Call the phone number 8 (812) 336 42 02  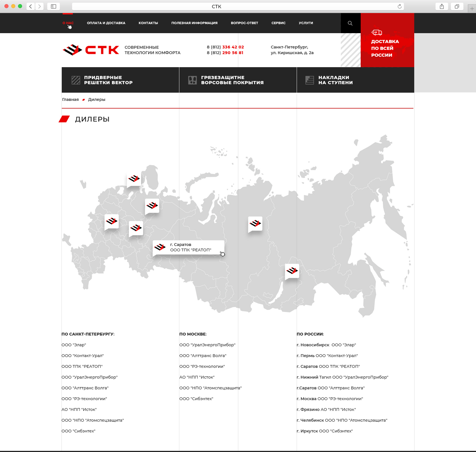225,47
